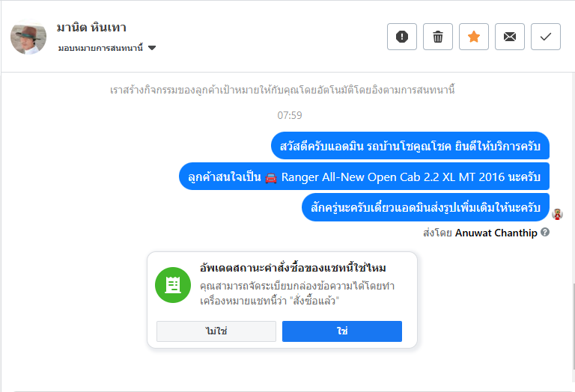The height and width of the screenshot is (392, 575).
Task: Click the ใช่ button to confirm order
Action: (x=342, y=331)
